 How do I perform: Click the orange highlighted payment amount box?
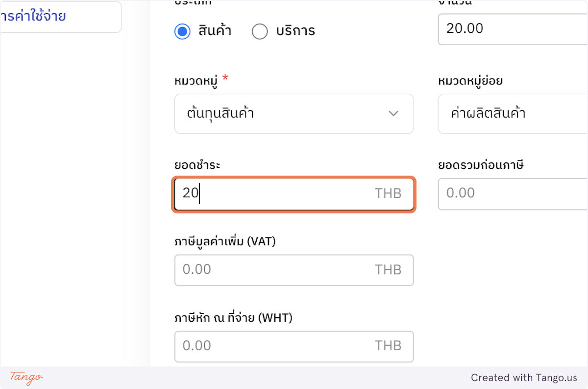pyautogui.click(x=294, y=194)
